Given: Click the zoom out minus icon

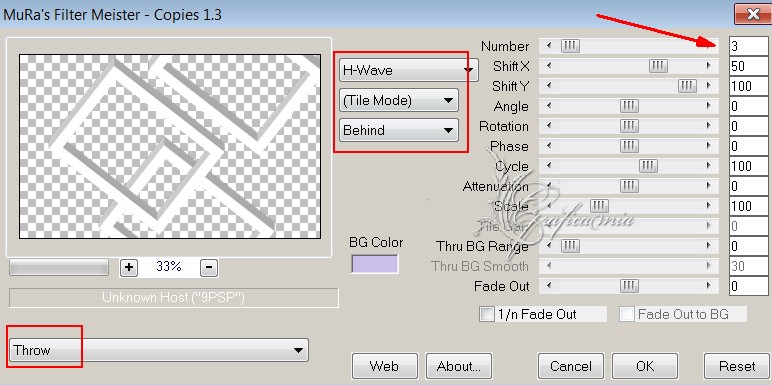Looking at the screenshot, I should (x=209, y=267).
